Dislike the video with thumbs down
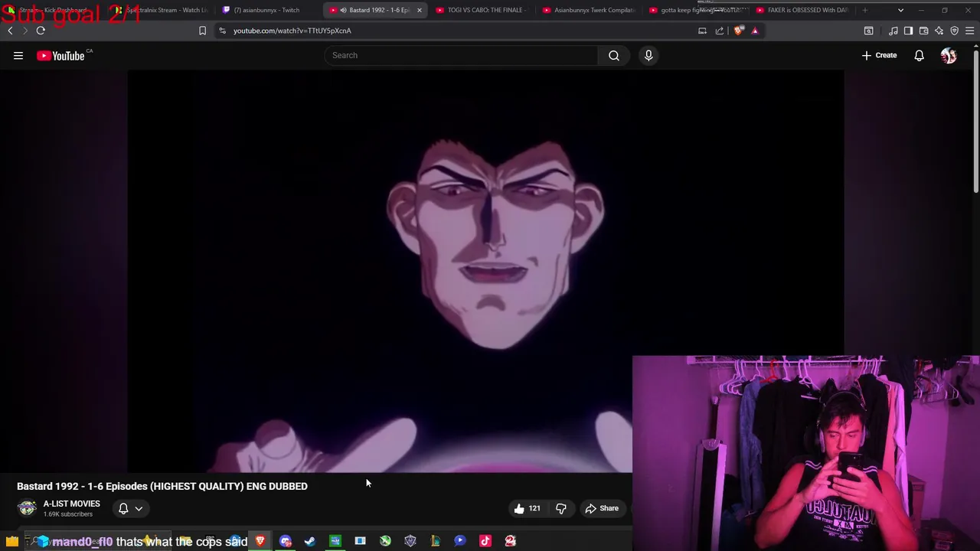The image size is (980, 551). point(561,508)
